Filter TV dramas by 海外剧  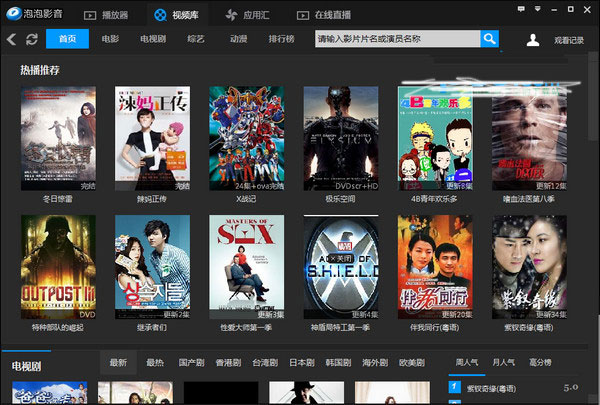375,363
